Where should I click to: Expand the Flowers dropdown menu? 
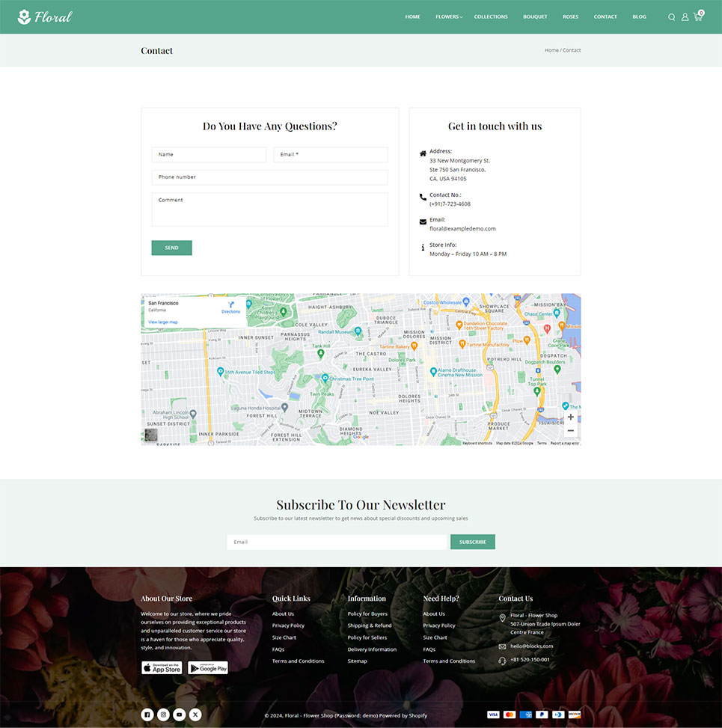tap(449, 16)
